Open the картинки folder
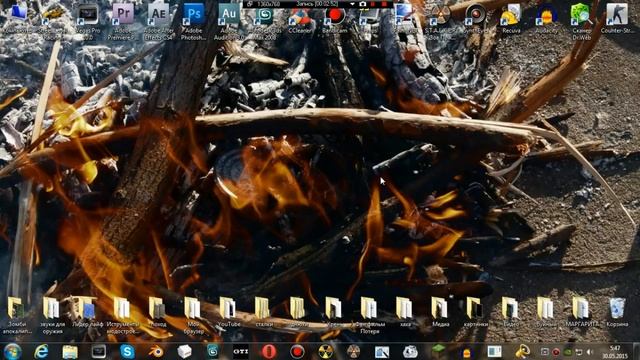Screen dimensions: 640x360 pyautogui.click(x=476, y=312)
